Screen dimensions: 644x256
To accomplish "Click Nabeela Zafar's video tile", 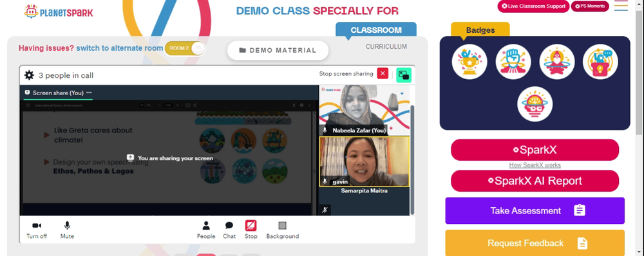I will [365, 110].
